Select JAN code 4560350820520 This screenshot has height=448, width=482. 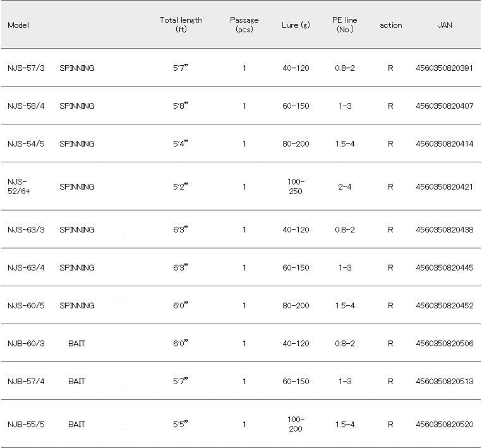tap(444, 424)
